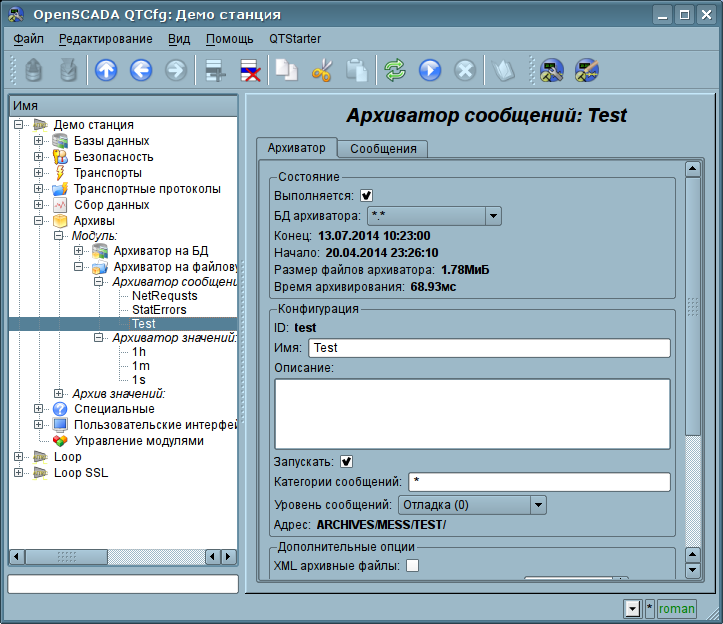The width and height of the screenshot is (723, 624).
Task: Select the 1s value archiver
Action: click(x=139, y=380)
